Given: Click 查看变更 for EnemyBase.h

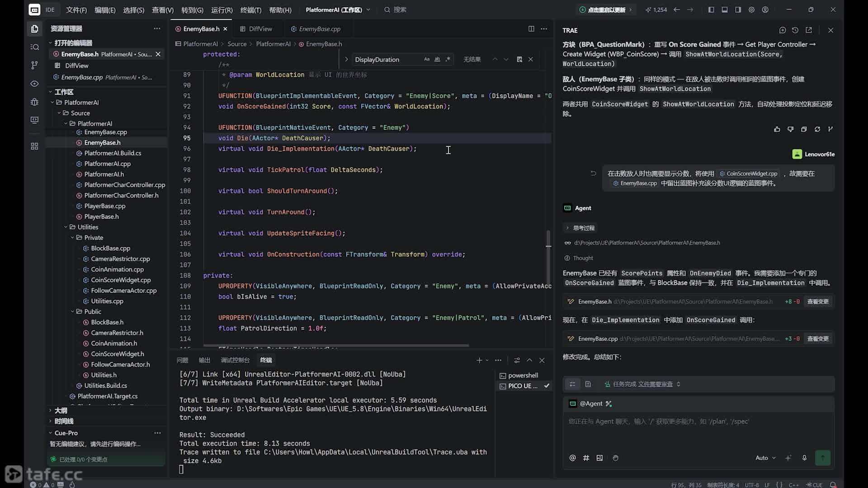Looking at the screenshot, I should [818, 301].
